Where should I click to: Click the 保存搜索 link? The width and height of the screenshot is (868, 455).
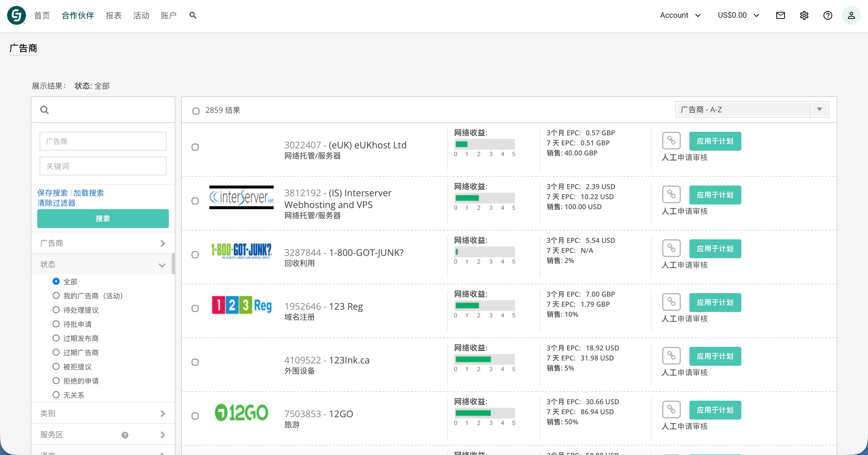tap(52, 193)
